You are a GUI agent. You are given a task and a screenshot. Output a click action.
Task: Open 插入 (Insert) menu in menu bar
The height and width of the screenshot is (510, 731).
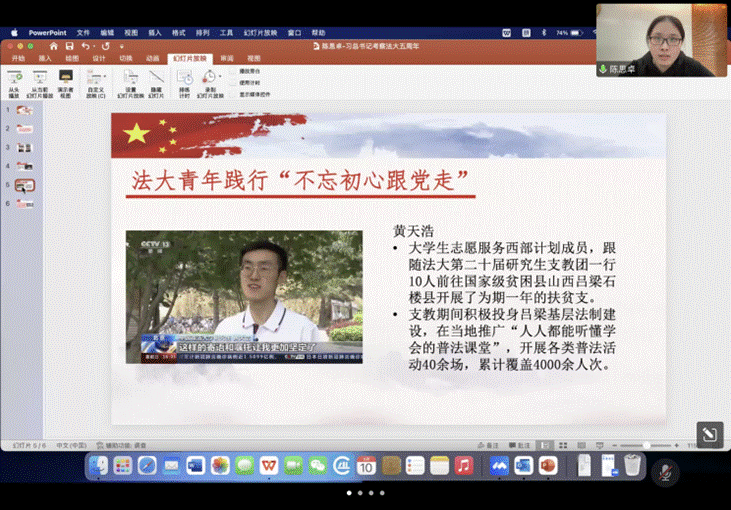(x=155, y=32)
